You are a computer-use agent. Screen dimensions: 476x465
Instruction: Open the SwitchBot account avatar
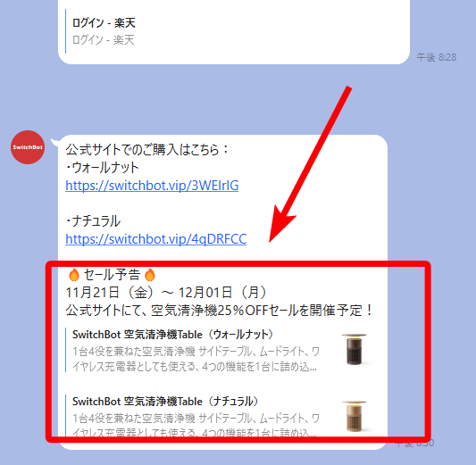(28, 147)
